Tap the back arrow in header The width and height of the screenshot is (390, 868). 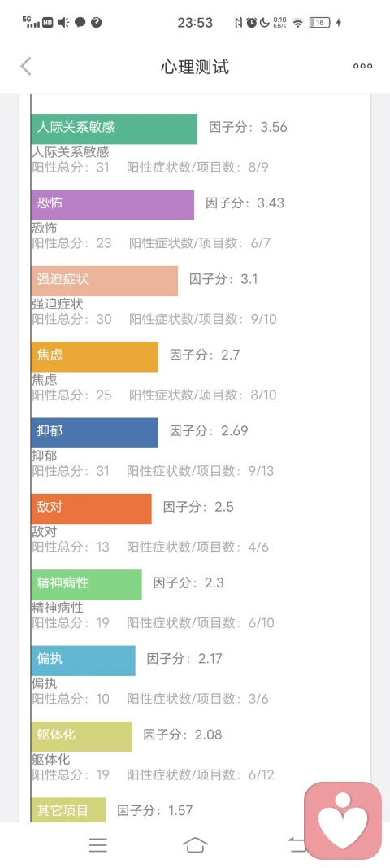pyautogui.click(x=26, y=67)
